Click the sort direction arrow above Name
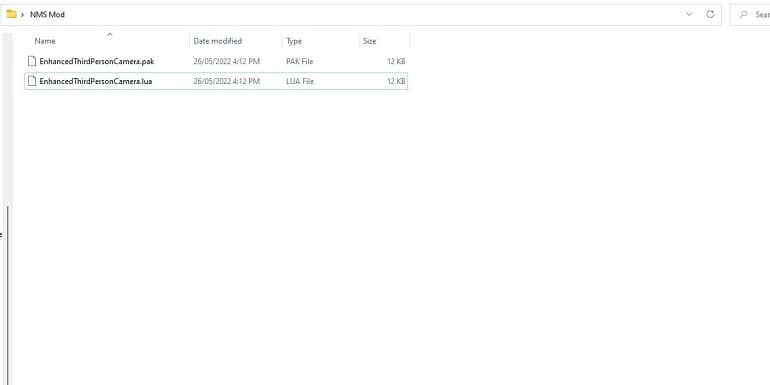The image size is (770, 385). (110, 34)
